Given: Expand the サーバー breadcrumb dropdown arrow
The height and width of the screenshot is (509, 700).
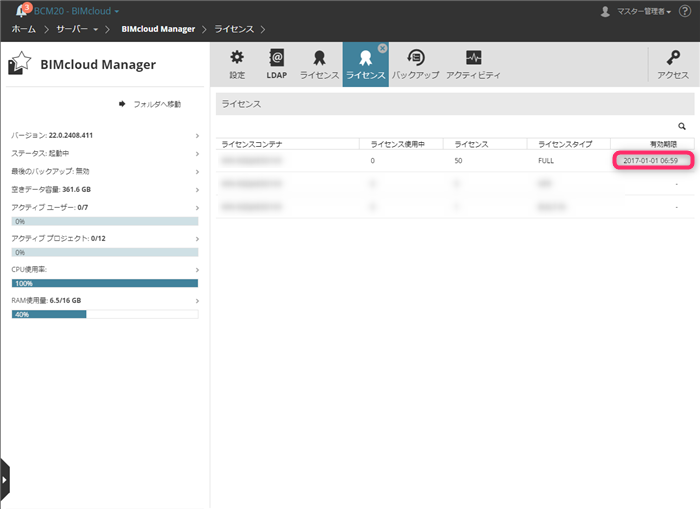Looking at the screenshot, I should pos(96,29).
